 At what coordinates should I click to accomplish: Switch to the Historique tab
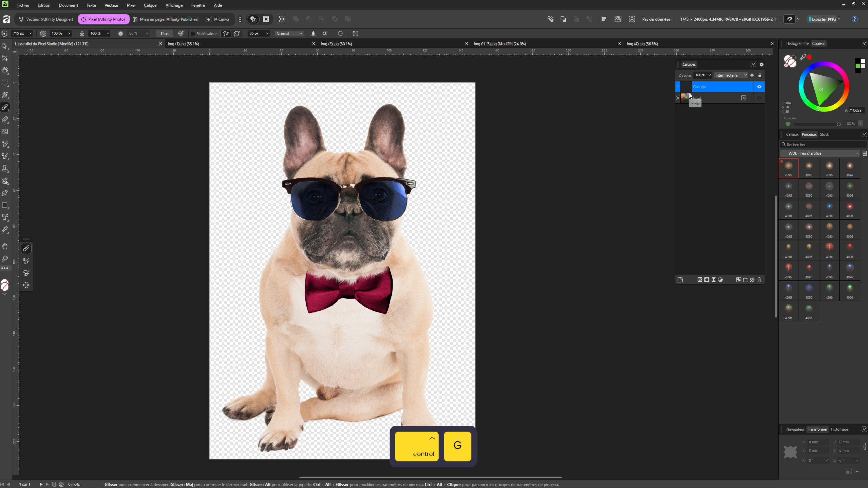tap(839, 429)
